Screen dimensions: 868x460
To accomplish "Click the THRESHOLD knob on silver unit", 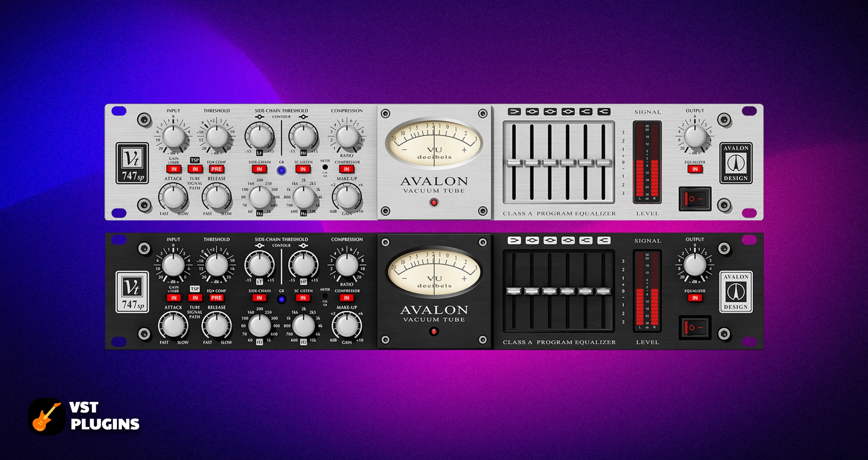I will tap(217, 136).
